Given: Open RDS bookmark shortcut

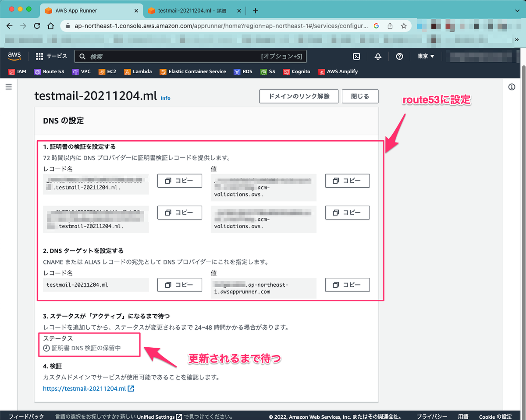Looking at the screenshot, I should 243,71.
